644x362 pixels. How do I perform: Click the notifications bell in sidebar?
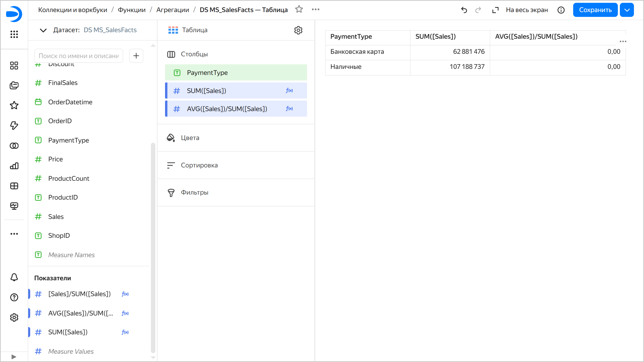coord(14,277)
